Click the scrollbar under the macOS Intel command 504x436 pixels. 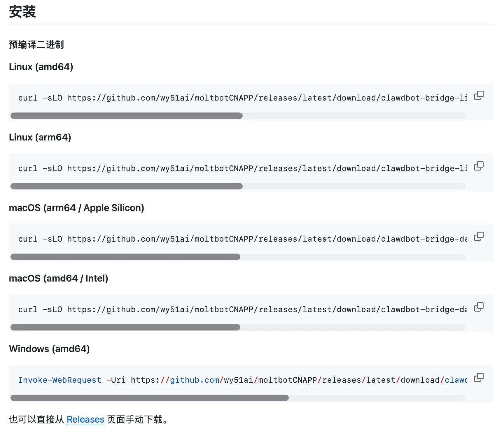(125, 327)
